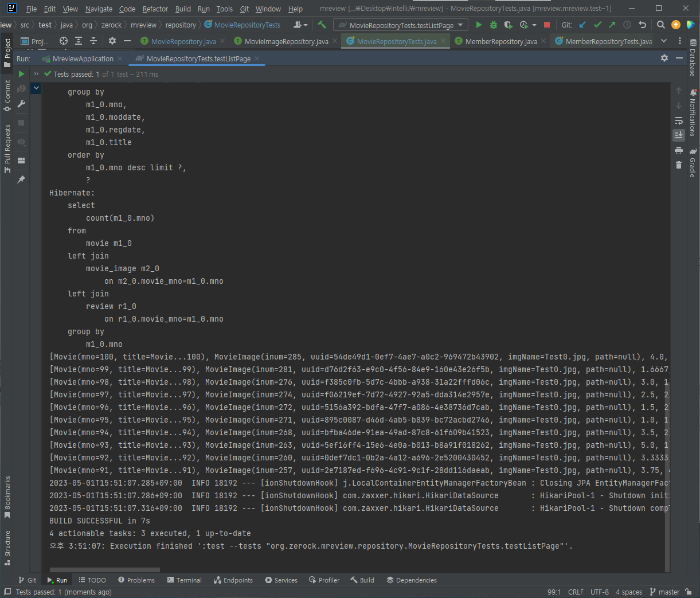Open the Problems tool window
The image size is (700, 598).
coord(136,580)
